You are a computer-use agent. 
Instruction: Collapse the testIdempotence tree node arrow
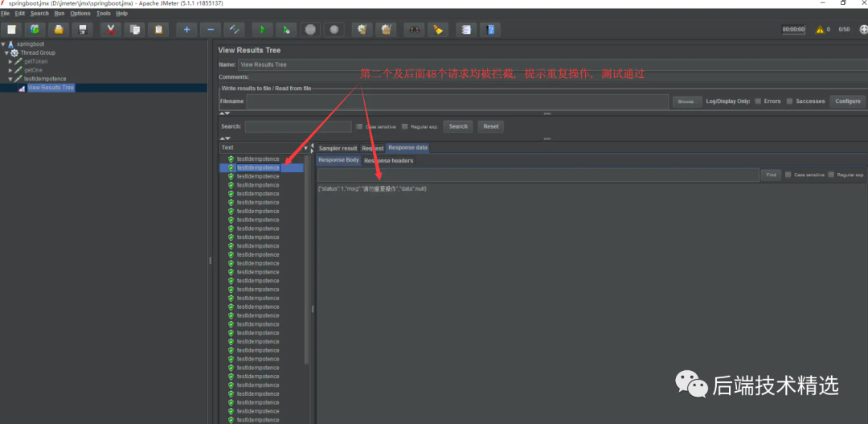10,79
